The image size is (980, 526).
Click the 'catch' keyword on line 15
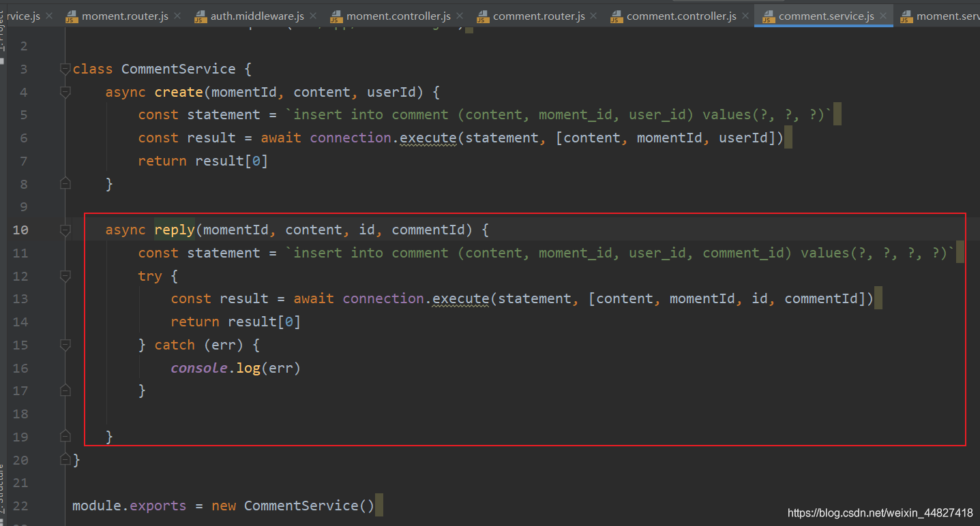pyautogui.click(x=175, y=345)
